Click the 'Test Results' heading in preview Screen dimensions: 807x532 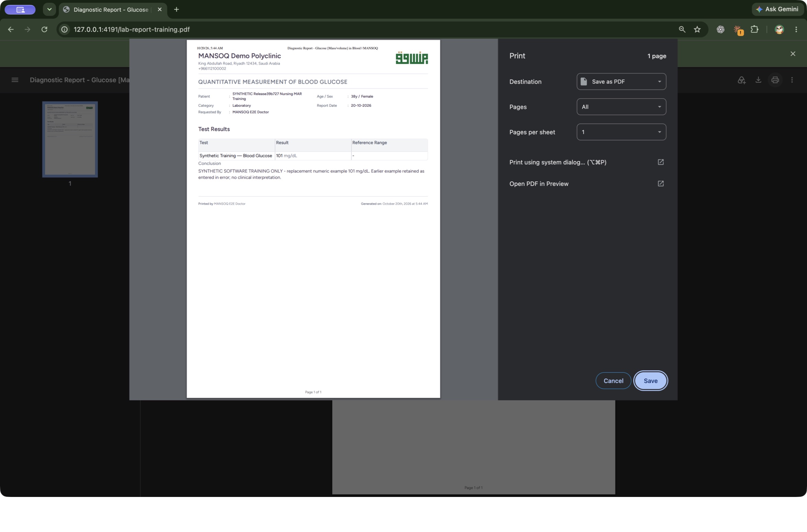[x=214, y=129]
